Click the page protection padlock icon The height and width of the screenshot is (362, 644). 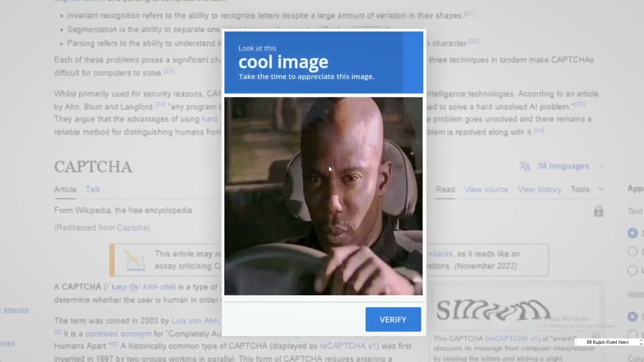pos(598,211)
